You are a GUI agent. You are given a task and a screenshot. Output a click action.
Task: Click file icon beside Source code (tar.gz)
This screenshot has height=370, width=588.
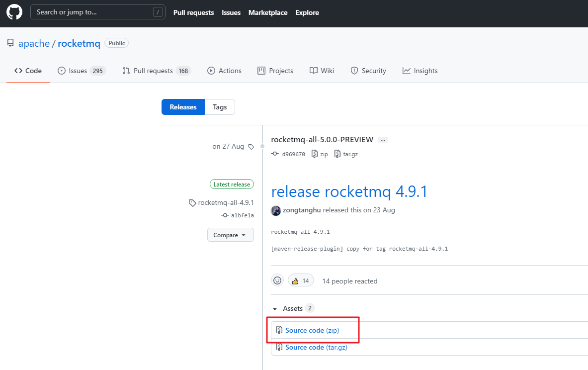279,347
